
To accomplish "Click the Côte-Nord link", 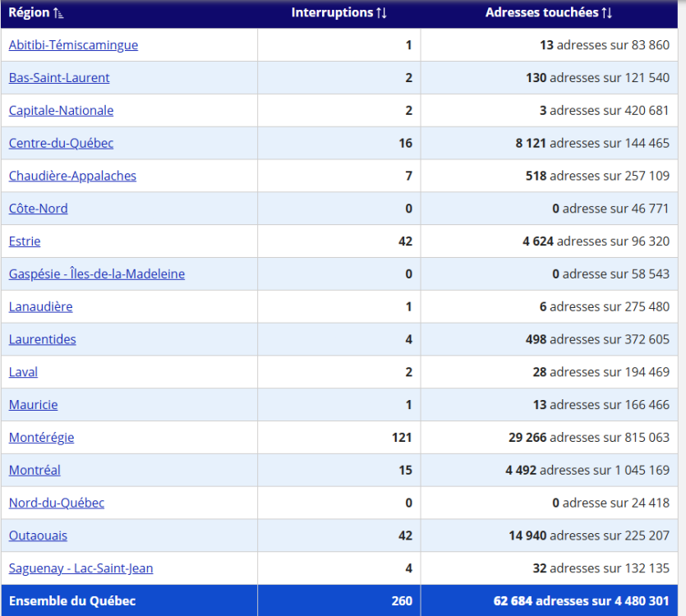I will click(x=38, y=209).
